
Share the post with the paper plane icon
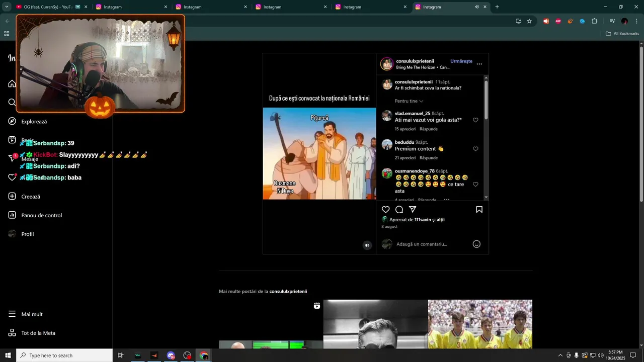tap(413, 210)
